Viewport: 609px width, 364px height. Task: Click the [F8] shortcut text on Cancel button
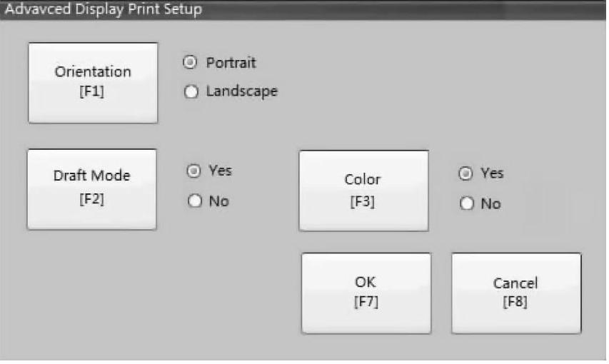click(x=515, y=301)
